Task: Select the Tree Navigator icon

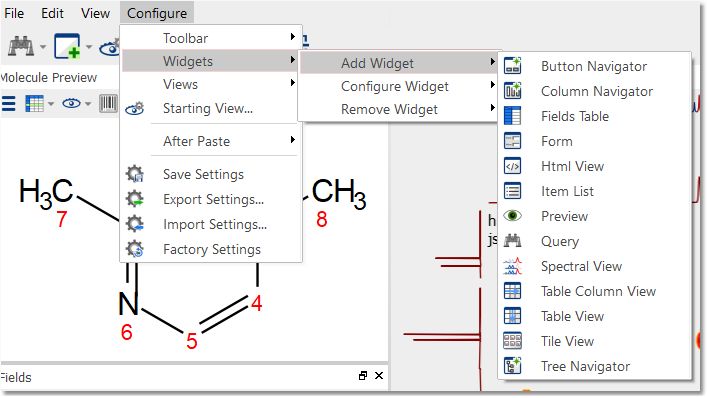Action: [x=512, y=366]
